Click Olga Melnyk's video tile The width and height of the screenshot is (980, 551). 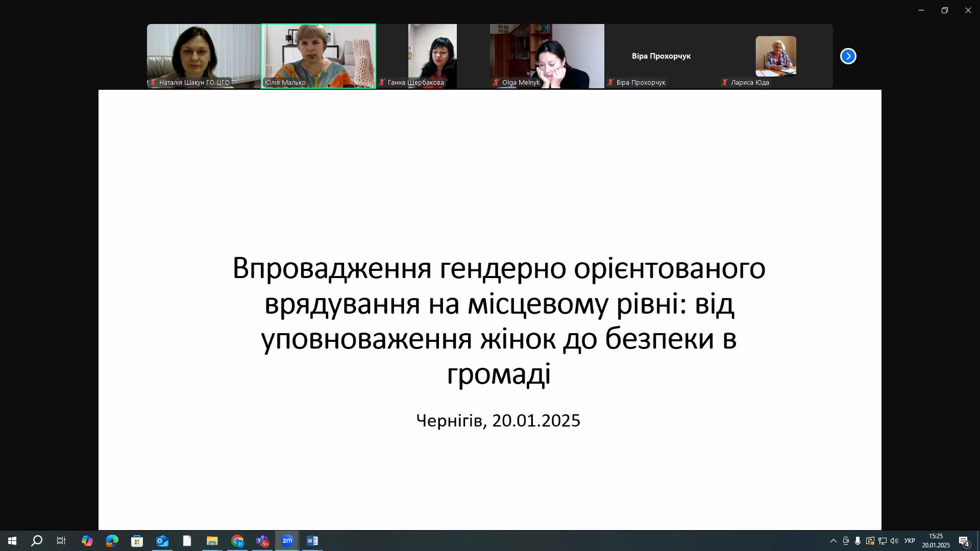pos(547,55)
